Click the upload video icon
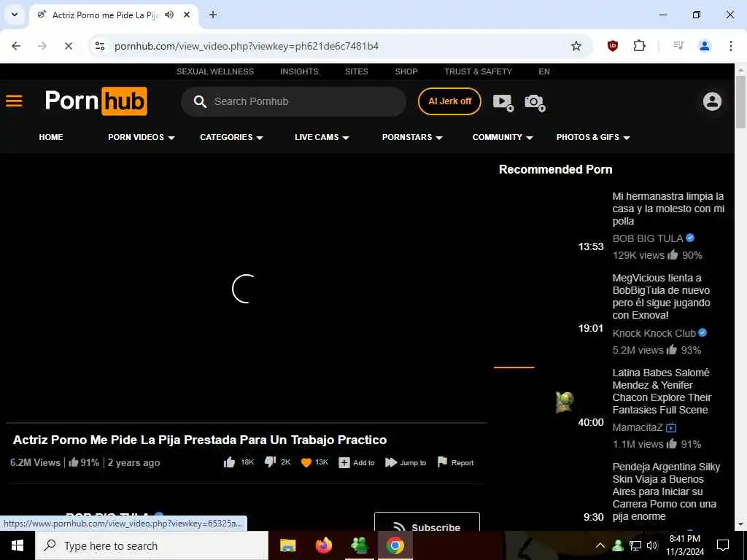This screenshot has height=560, width=747. [503, 102]
